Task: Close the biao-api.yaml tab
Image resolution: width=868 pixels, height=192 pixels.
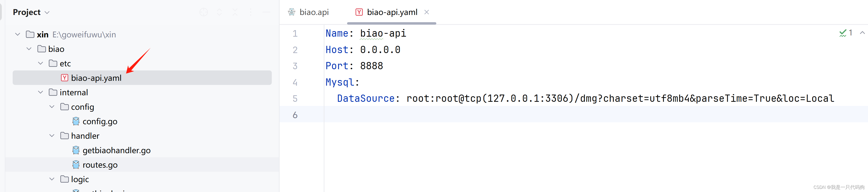Action: tap(427, 12)
